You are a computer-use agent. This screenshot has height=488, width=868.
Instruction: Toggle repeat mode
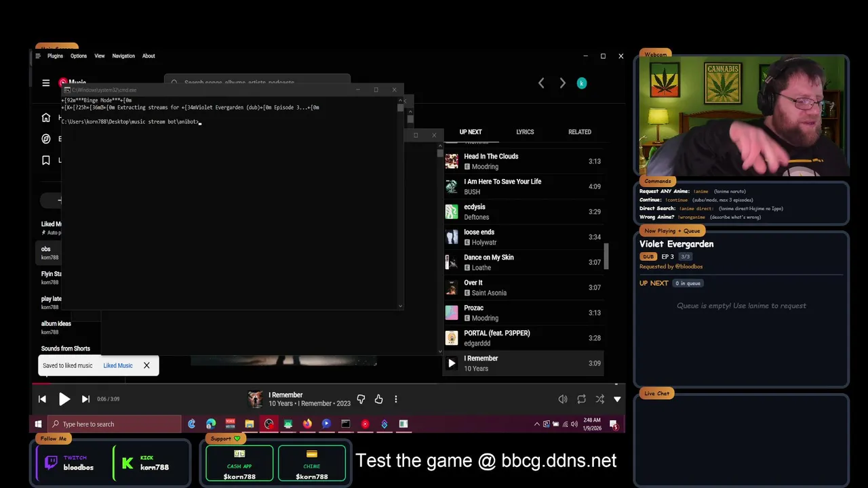click(581, 399)
